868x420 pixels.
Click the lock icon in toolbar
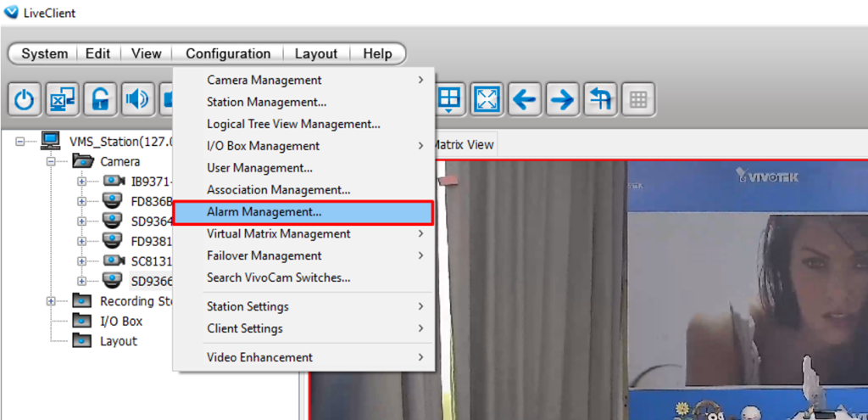101,99
